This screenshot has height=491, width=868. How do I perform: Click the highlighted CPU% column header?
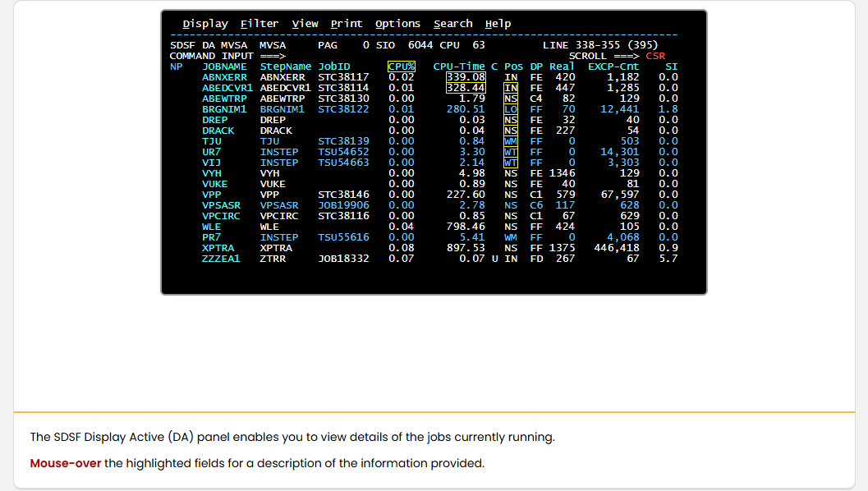(402, 67)
